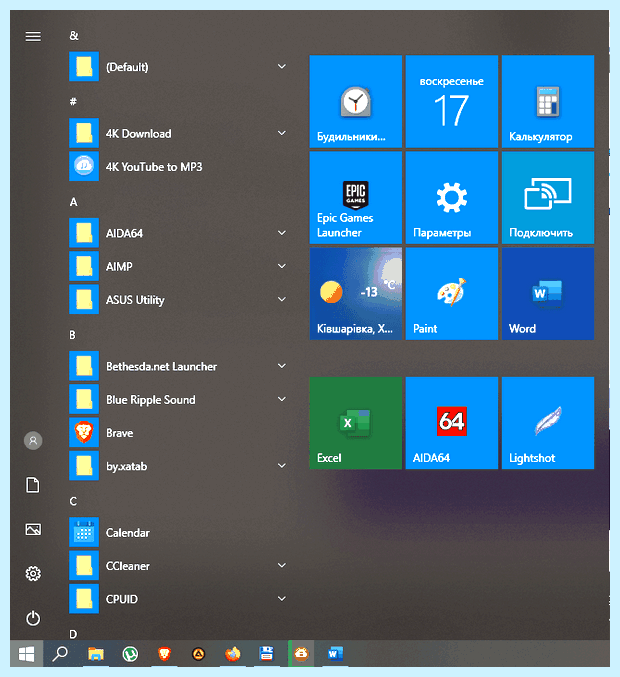
Task: Launch the Excel tile
Action: click(x=355, y=423)
